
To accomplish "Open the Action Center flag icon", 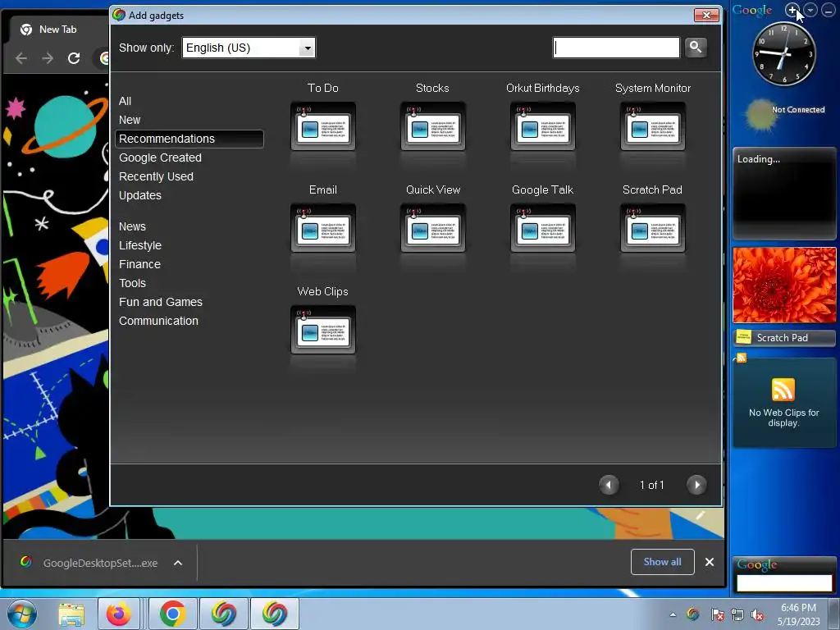I will pyautogui.click(x=717, y=615).
